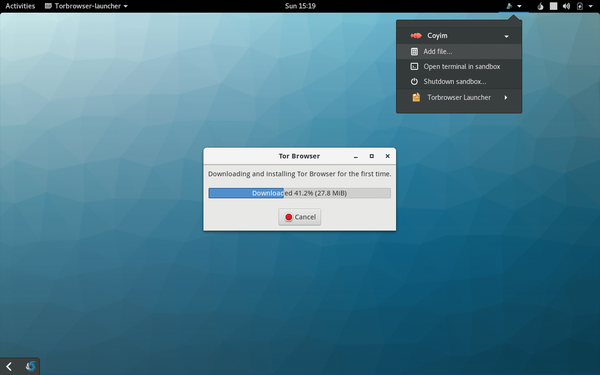The height and width of the screenshot is (375, 600).
Task: Expand the Torbrowser Launcher submenu
Action: pyautogui.click(x=459, y=97)
